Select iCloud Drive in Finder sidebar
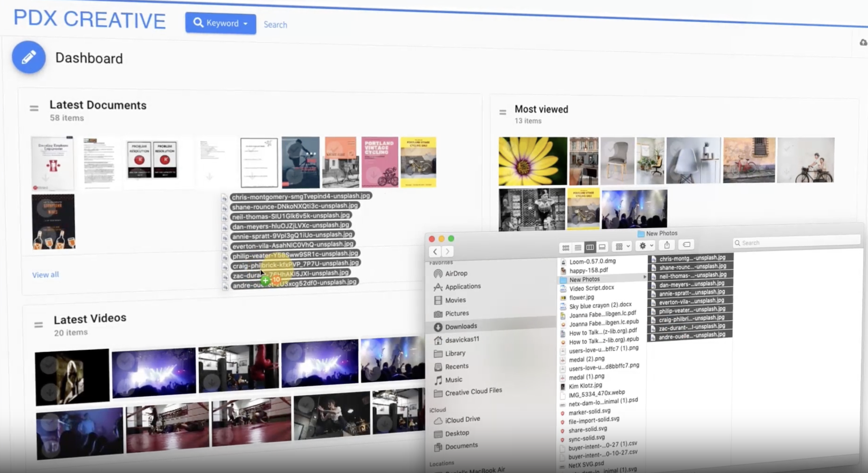 (x=462, y=419)
